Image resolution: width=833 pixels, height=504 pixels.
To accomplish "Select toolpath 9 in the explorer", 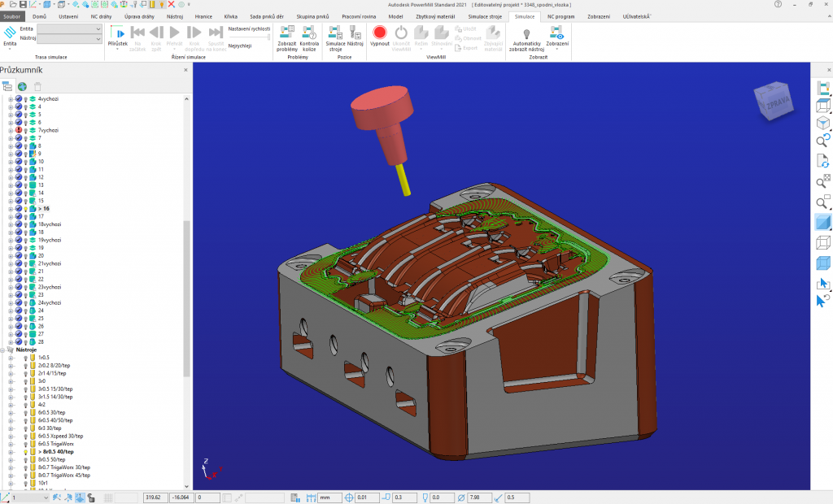I will click(39, 154).
